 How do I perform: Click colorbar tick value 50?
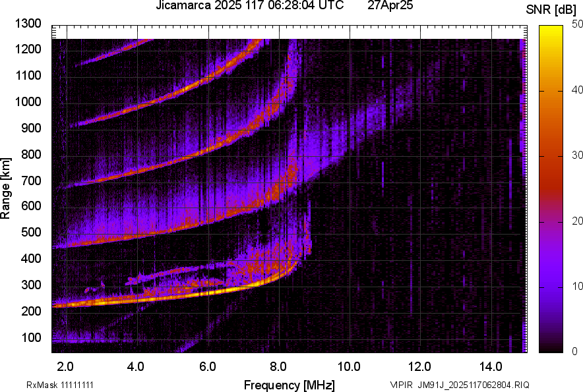[578, 24]
